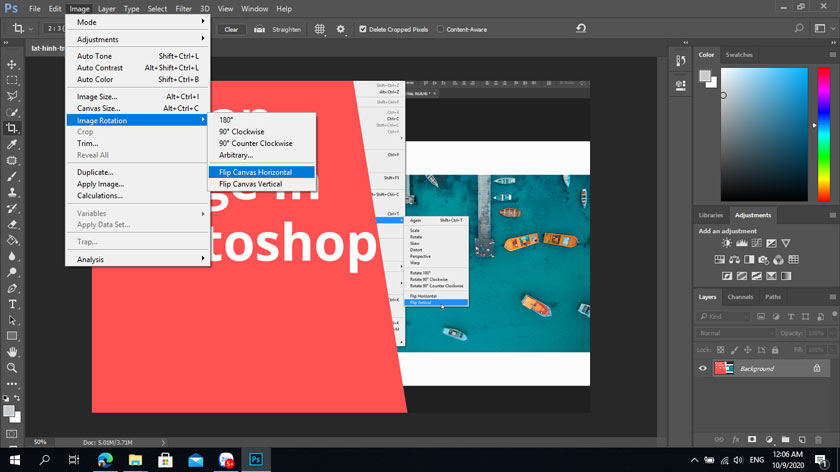Viewport: 840px width, 472px height.
Task: Open the crop overlay grid options
Action: [x=320, y=29]
